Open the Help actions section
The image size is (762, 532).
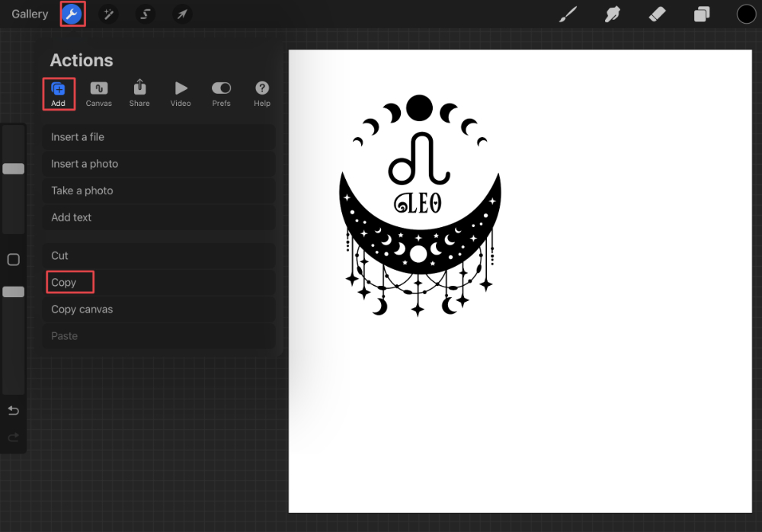(x=261, y=93)
